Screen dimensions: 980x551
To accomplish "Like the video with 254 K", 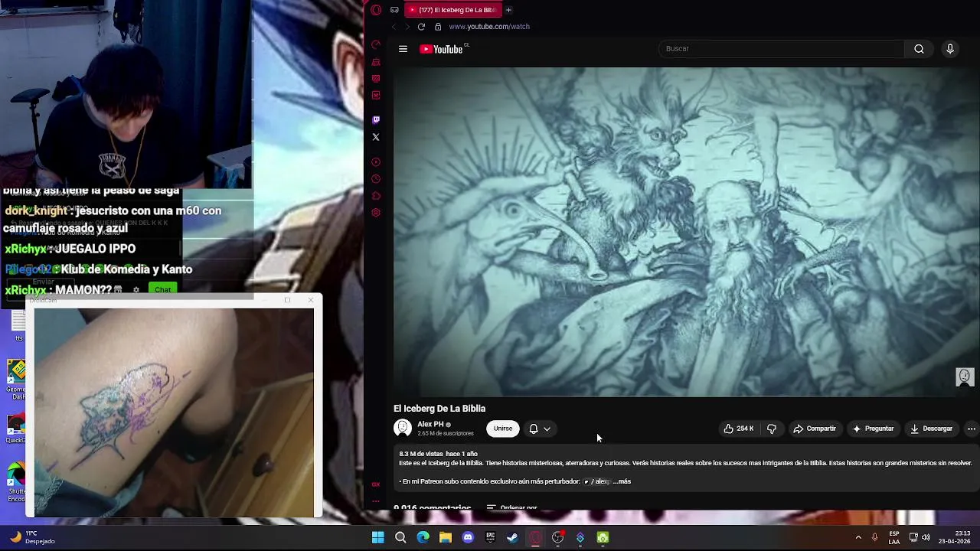I will click(x=739, y=429).
